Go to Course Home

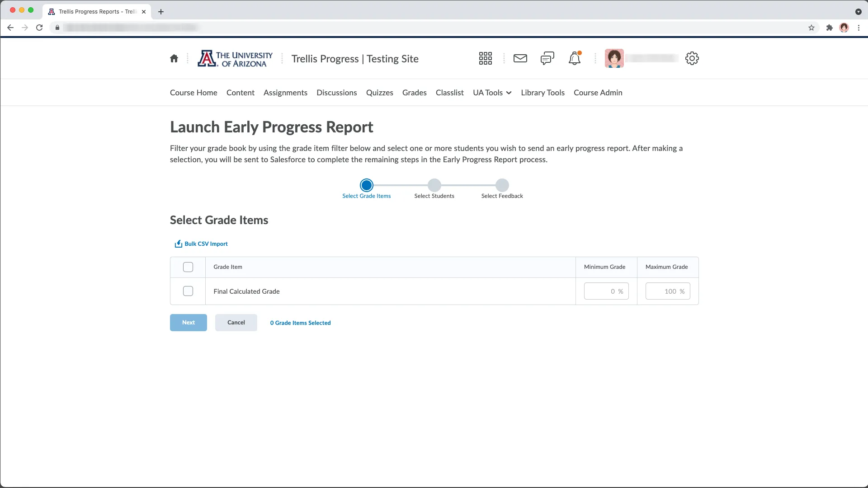click(193, 93)
